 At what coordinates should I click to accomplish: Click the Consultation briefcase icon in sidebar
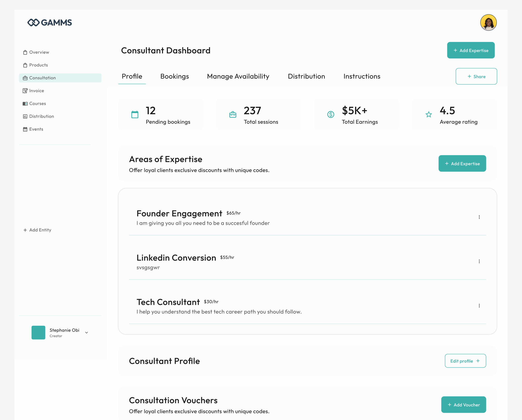(x=25, y=78)
